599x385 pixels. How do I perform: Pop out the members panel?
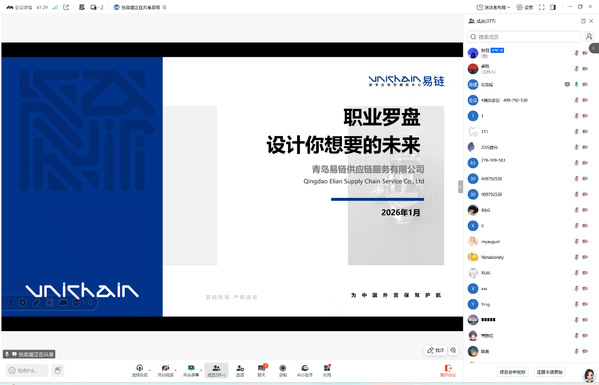583,21
